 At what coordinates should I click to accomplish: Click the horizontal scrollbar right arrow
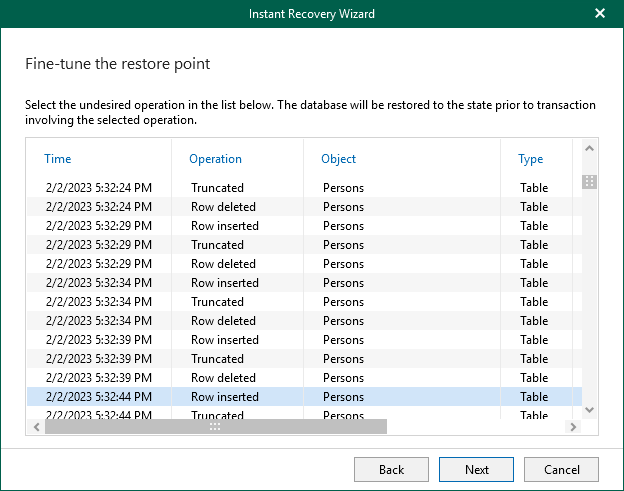pos(573,426)
